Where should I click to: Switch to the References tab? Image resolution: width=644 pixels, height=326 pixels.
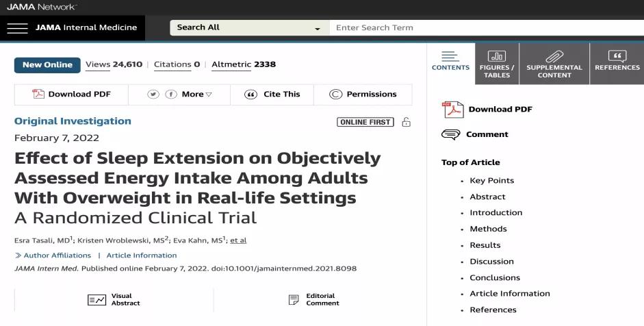point(617,64)
